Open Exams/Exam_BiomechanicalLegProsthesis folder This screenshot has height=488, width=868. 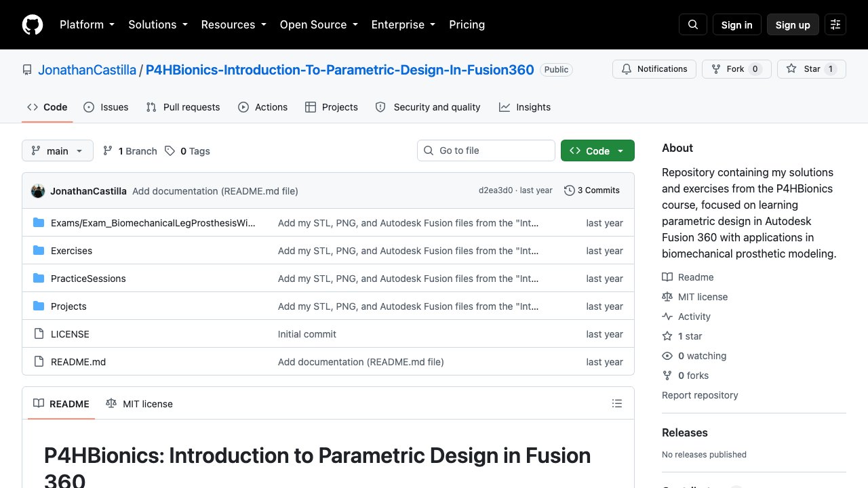(153, 223)
